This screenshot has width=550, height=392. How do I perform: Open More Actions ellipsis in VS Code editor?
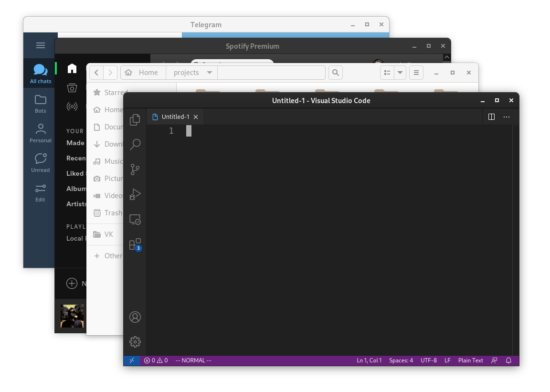click(x=507, y=117)
